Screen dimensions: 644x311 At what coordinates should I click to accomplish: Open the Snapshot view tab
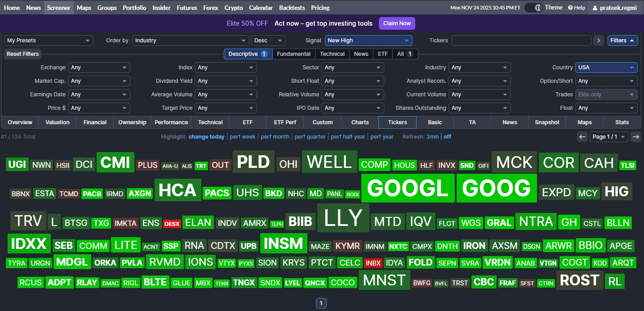[547, 122]
